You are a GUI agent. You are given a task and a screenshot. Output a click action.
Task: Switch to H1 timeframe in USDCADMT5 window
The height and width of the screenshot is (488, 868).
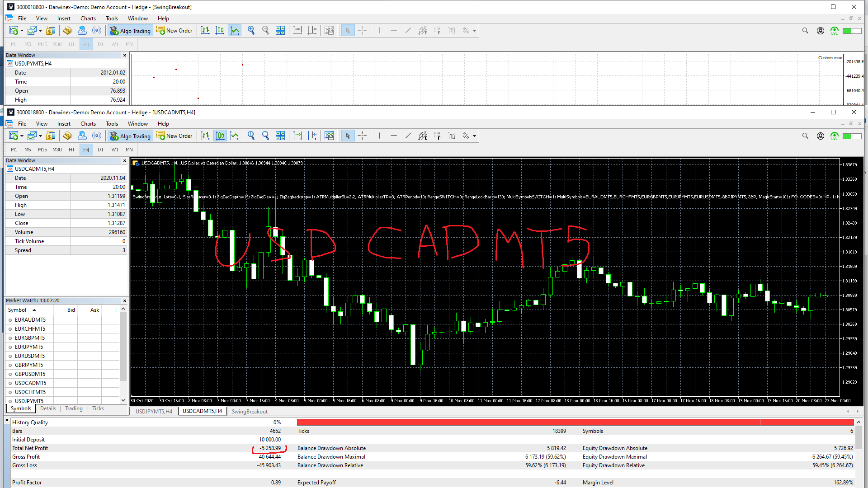coord(71,150)
